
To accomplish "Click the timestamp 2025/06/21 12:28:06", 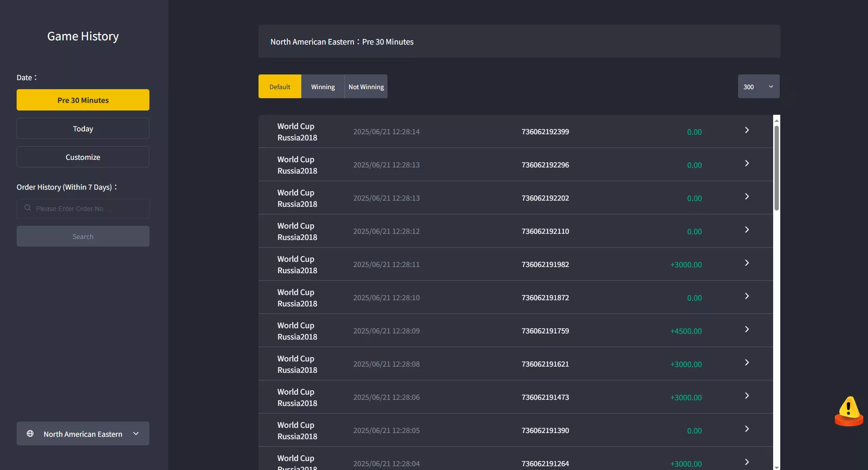I will (x=387, y=397).
